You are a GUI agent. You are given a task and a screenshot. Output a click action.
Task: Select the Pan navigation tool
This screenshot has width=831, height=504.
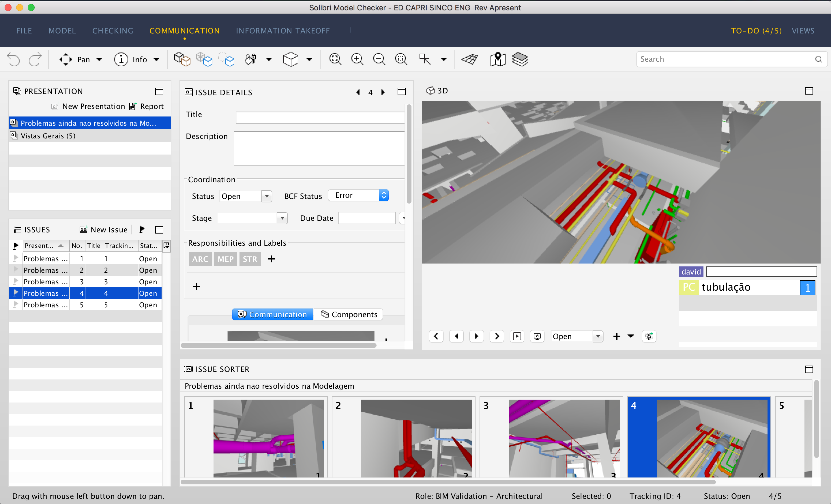tap(75, 59)
